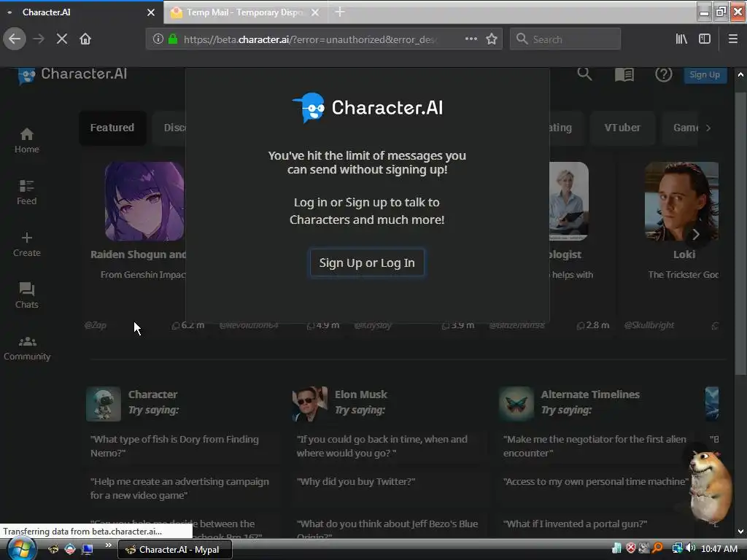
Task: Close the Character.AI browser tab
Action: point(151,12)
